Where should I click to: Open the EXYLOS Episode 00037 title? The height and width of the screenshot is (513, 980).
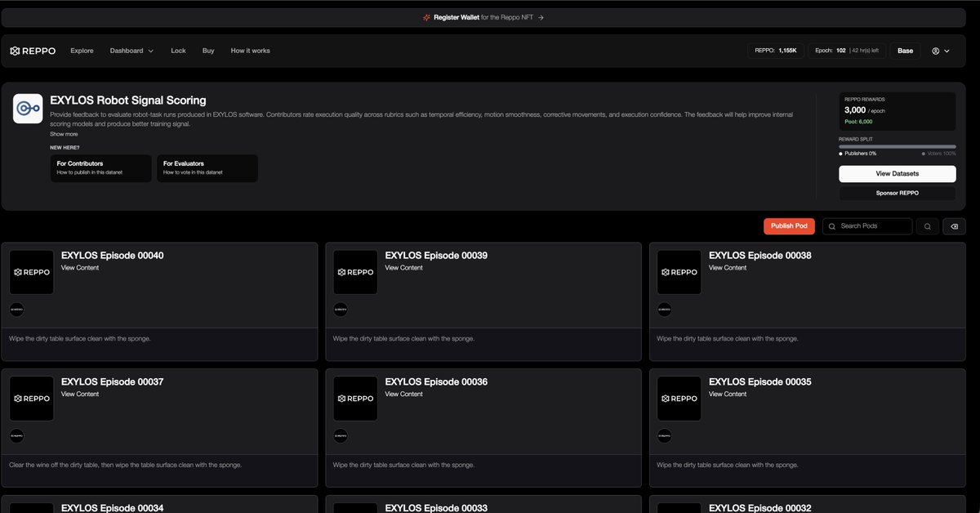pyautogui.click(x=112, y=382)
